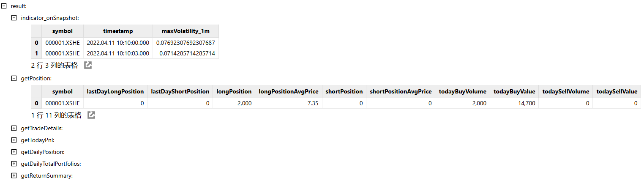Open indicator_onSnapshot table in new window icon

point(88,65)
